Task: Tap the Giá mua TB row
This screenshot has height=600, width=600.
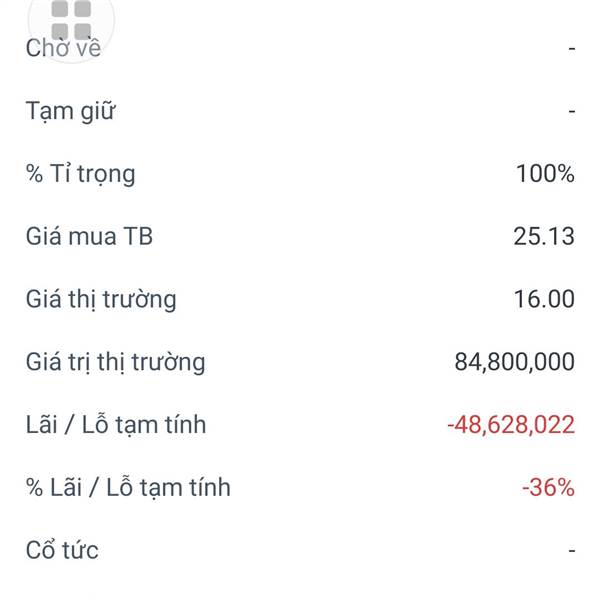Action: (300, 236)
